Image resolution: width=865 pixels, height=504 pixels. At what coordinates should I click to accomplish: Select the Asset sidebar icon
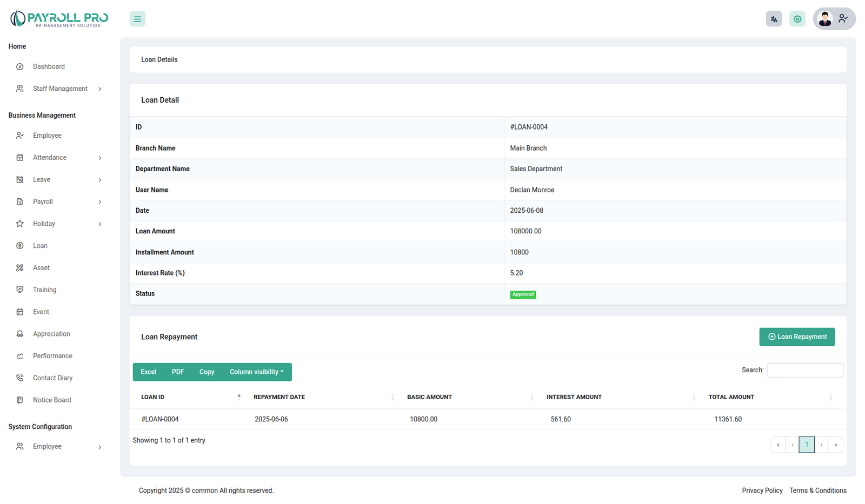(20, 268)
